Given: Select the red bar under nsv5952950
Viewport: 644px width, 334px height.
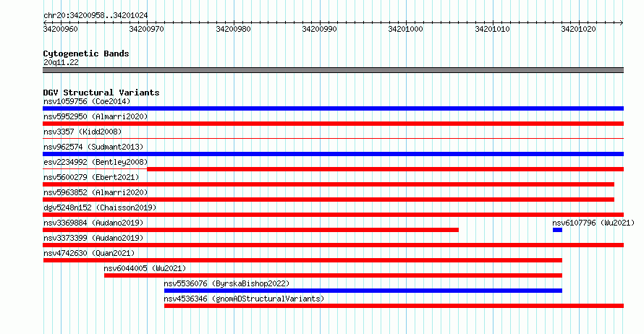Looking at the screenshot, I should click(333, 124).
